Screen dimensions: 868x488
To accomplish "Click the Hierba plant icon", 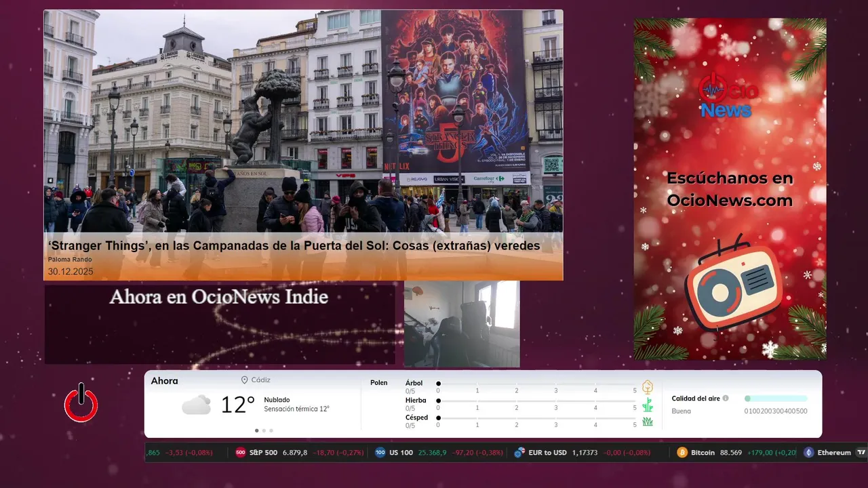I will pos(648,405).
